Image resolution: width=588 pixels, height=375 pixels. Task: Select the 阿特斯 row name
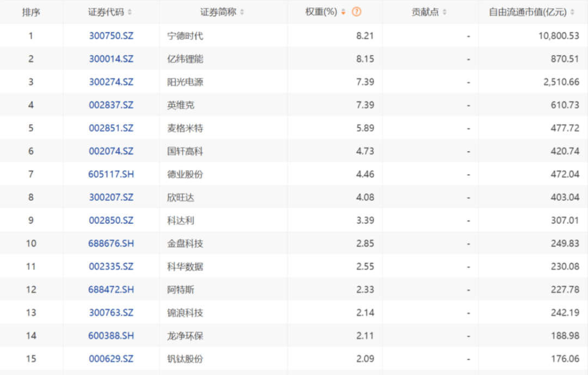pos(181,290)
